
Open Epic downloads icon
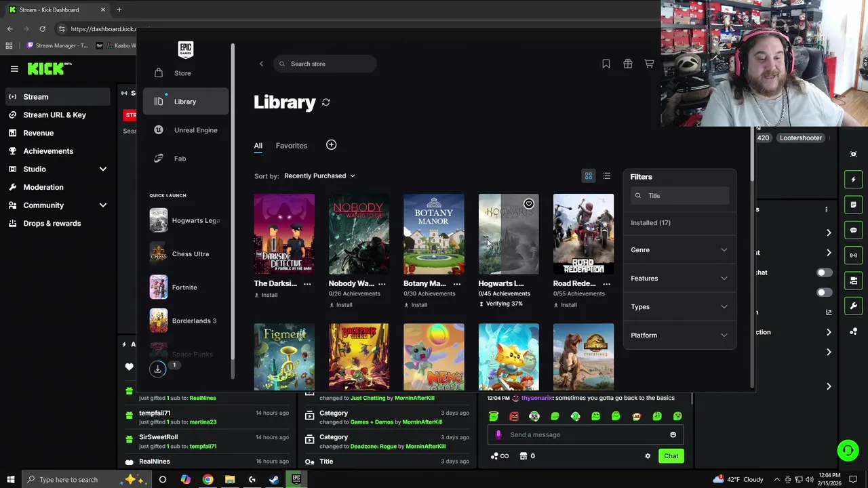tap(158, 369)
